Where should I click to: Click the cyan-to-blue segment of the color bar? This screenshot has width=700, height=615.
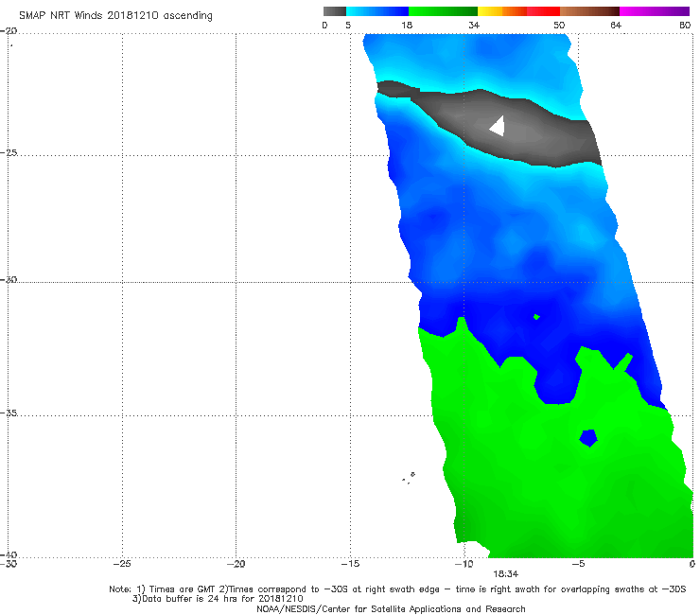coord(377,11)
